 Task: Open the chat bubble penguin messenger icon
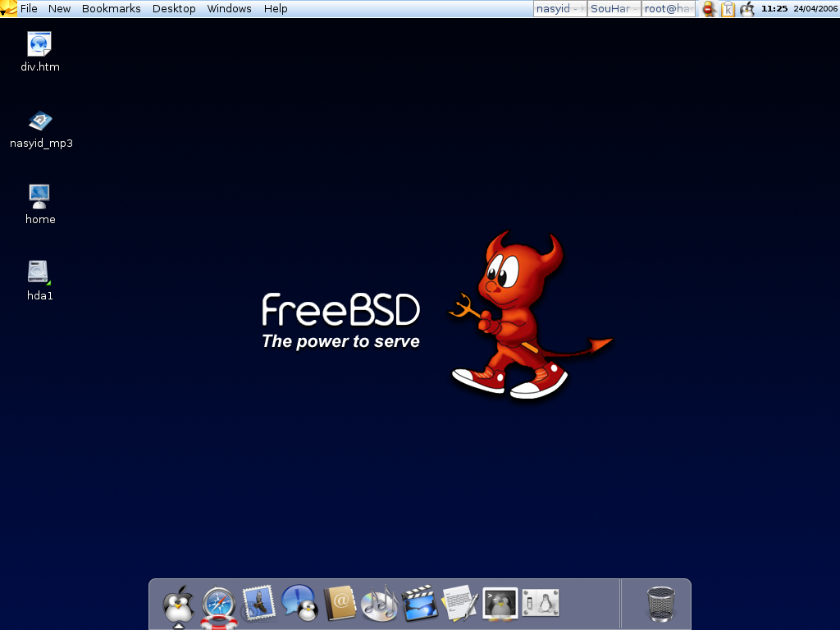point(299,603)
